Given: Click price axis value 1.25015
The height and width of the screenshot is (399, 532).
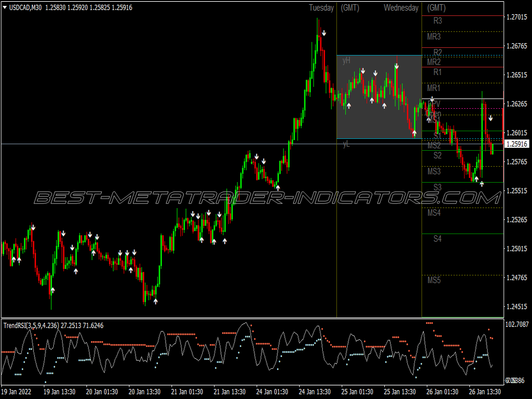Looking at the screenshot, I should pyautogui.click(x=517, y=249).
